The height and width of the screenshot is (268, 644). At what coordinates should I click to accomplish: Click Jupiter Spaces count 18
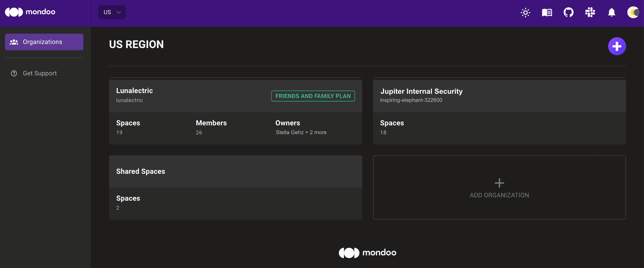point(383,133)
